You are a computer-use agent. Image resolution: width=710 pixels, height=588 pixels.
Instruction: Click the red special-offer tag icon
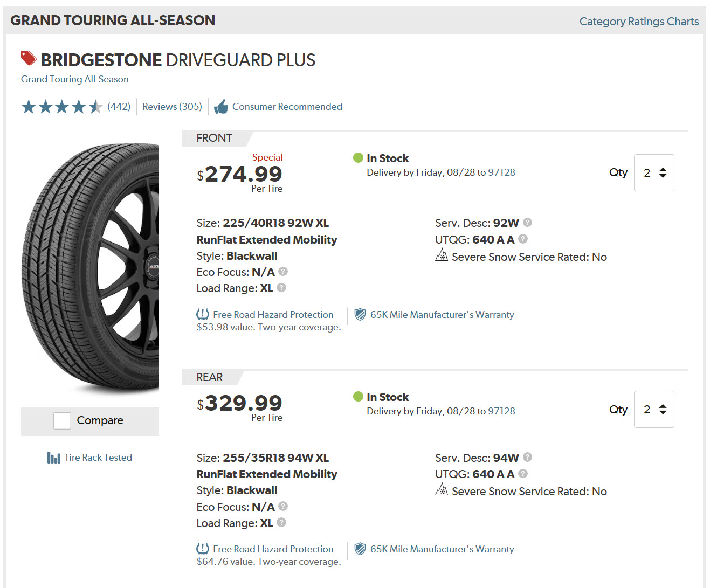pyautogui.click(x=29, y=58)
